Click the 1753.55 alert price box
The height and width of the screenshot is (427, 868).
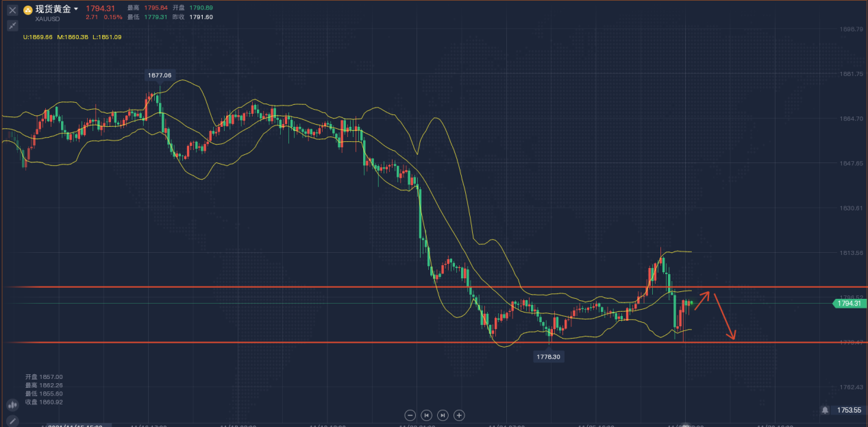coord(850,410)
